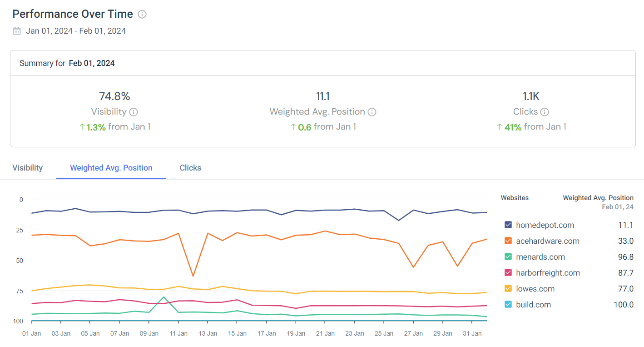The height and width of the screenshot is (347, 644).
Task: Switch to the Visibility tab
Action: tap(27, 167)
